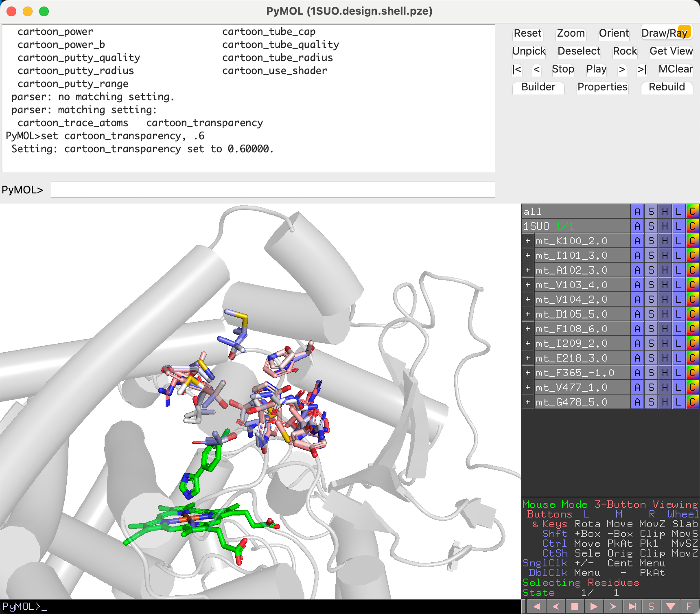Click the MClear button
This screenshot has height=614, width=700.
tap(676, 69)
